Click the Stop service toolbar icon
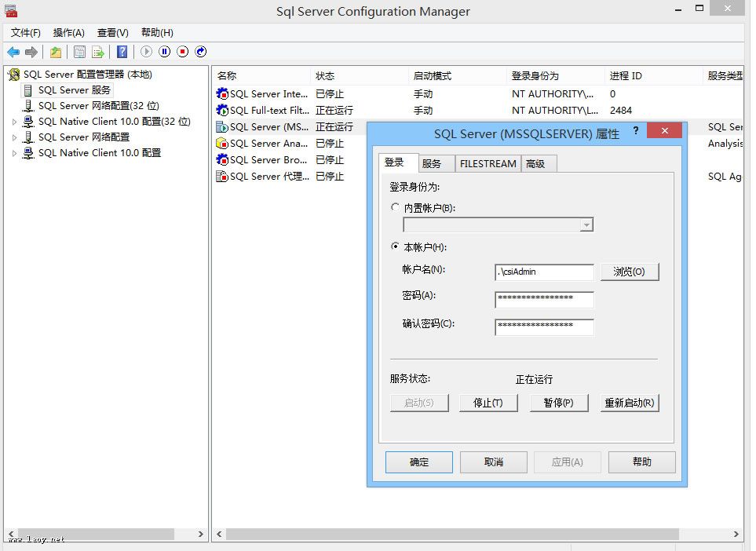756x551 pixels. (183, 52)
